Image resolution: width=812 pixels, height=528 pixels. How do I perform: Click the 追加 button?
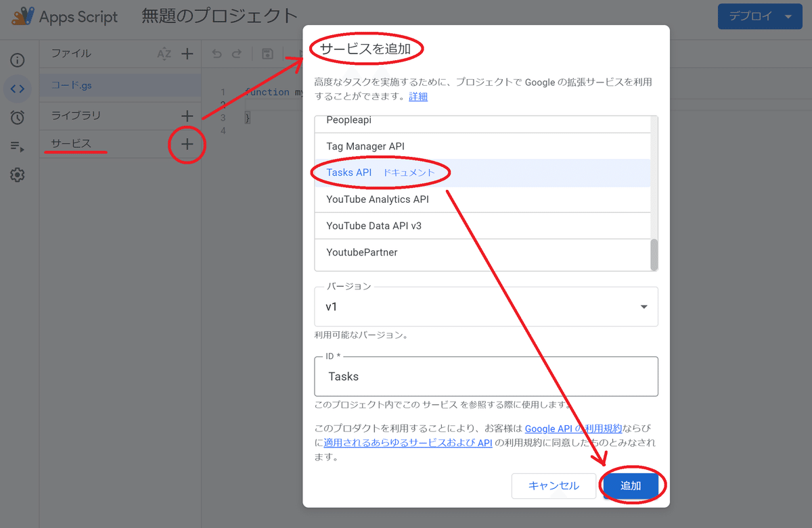pos(631,485)
